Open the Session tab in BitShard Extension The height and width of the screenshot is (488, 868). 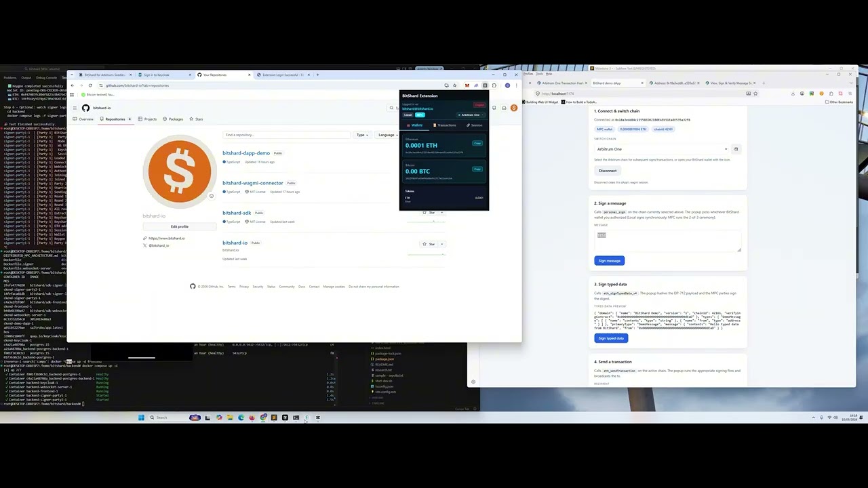tap(475, 125)
